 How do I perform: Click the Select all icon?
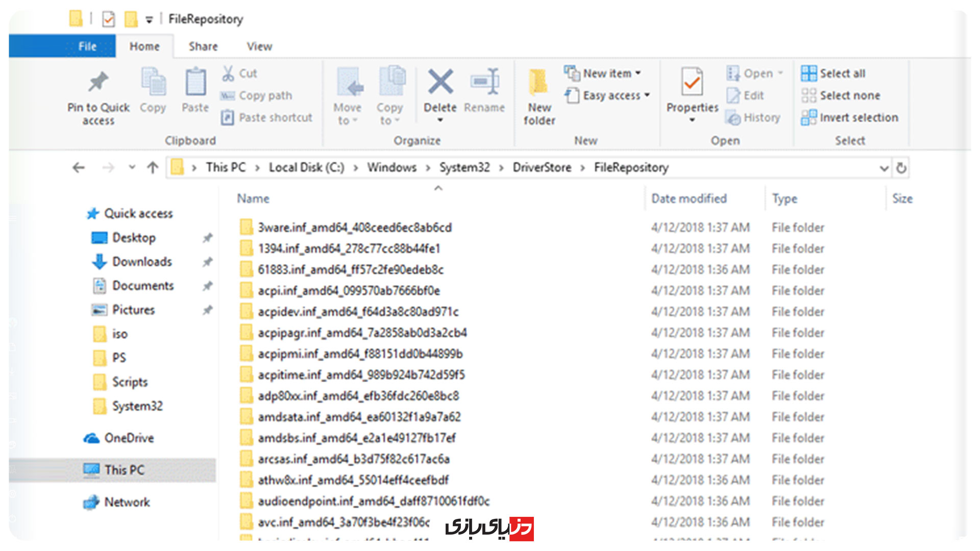808,73
